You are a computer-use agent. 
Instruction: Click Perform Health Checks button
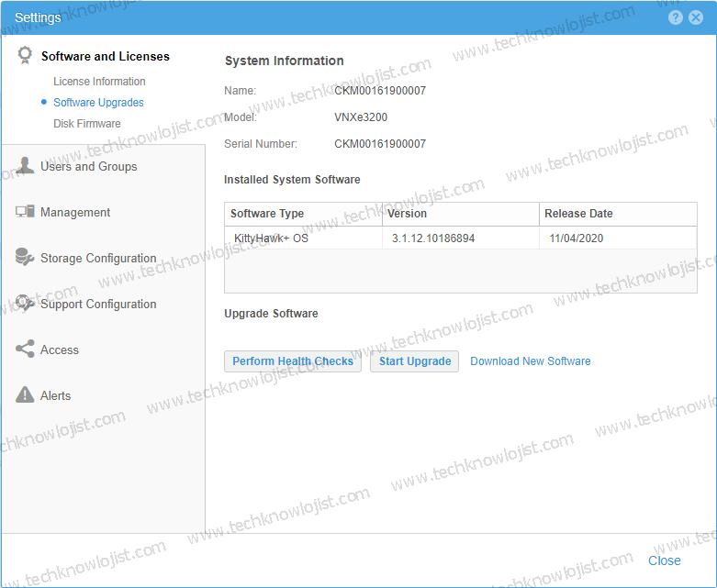293,361
